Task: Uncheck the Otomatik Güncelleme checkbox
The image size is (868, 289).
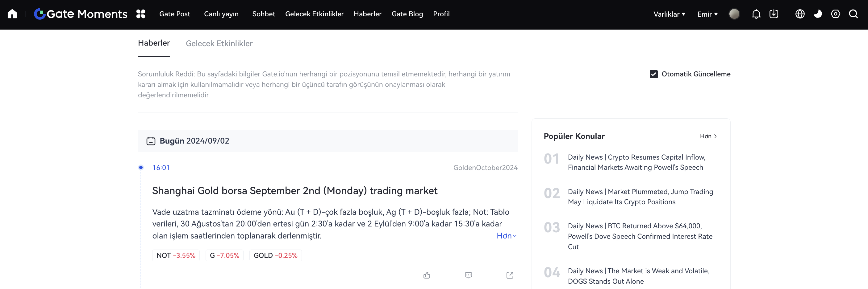Action: [x=653, y=74]
